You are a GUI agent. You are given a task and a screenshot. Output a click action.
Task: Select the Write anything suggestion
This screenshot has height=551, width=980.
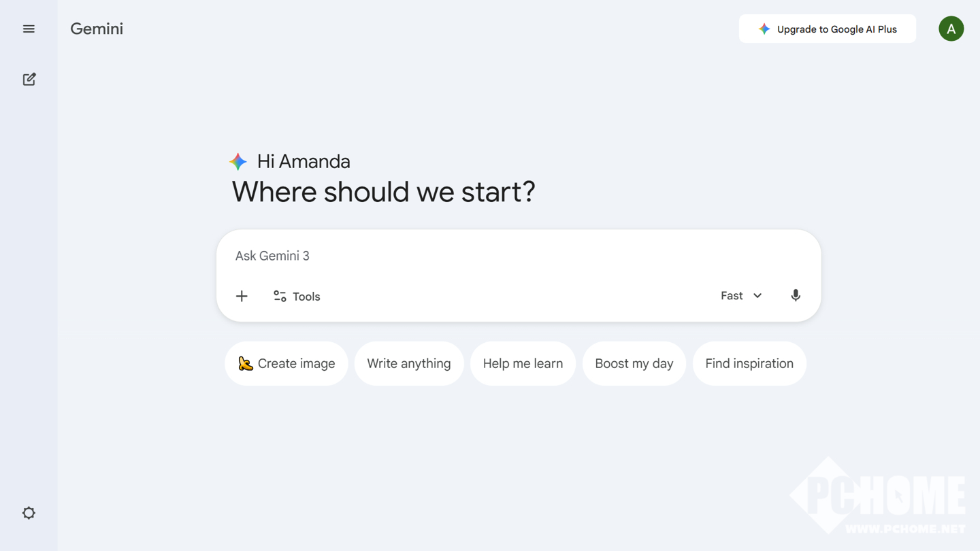point(408,363)
